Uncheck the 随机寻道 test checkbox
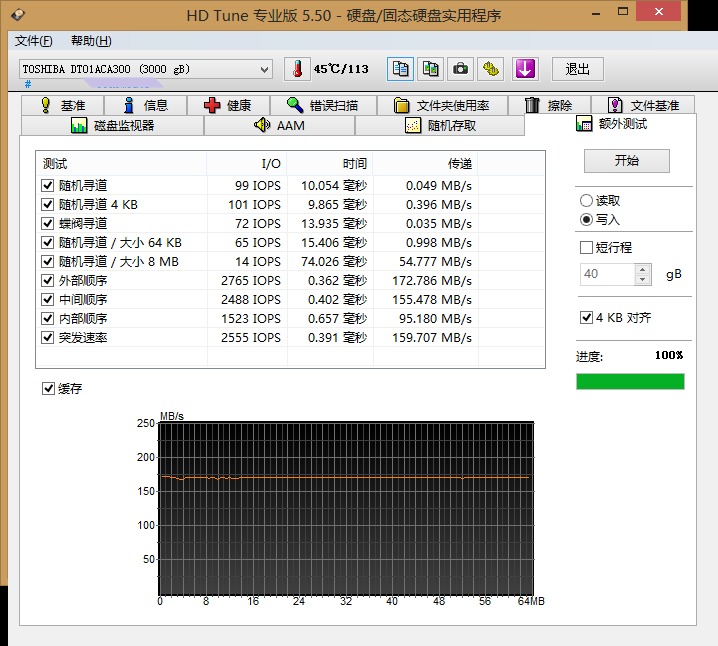Image resolution: width=718 pixels, height=646 pixels. pyautogui.click(x=48, y=185)
